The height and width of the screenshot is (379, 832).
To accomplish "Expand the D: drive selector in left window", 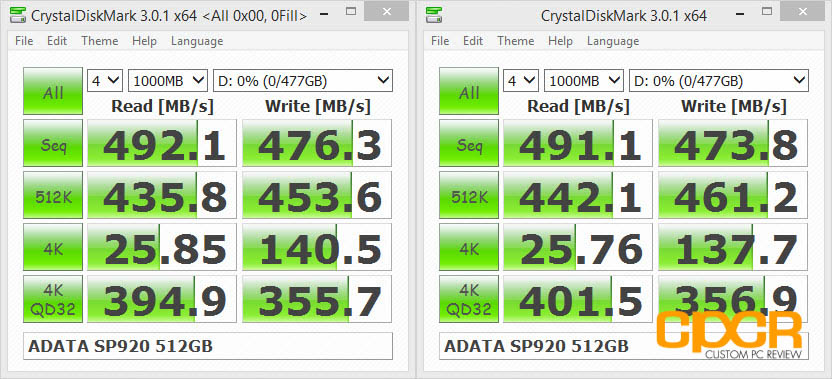I will coord(302,81).
